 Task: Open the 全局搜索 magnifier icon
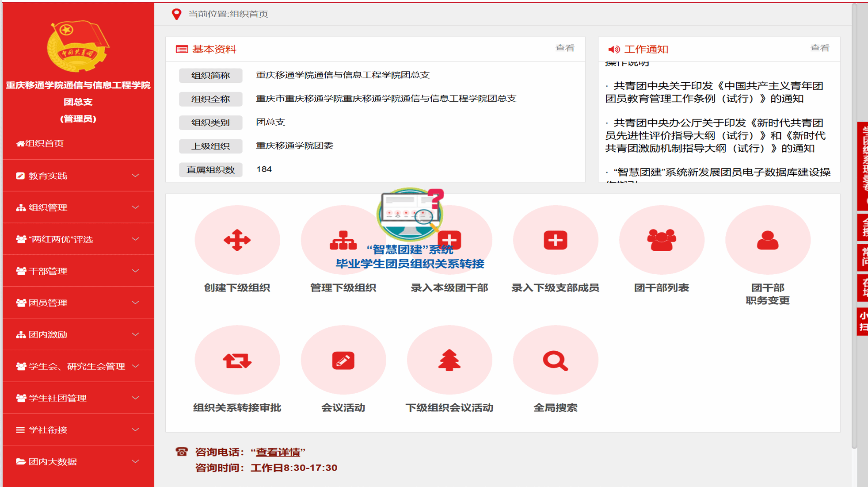(555, 360)
